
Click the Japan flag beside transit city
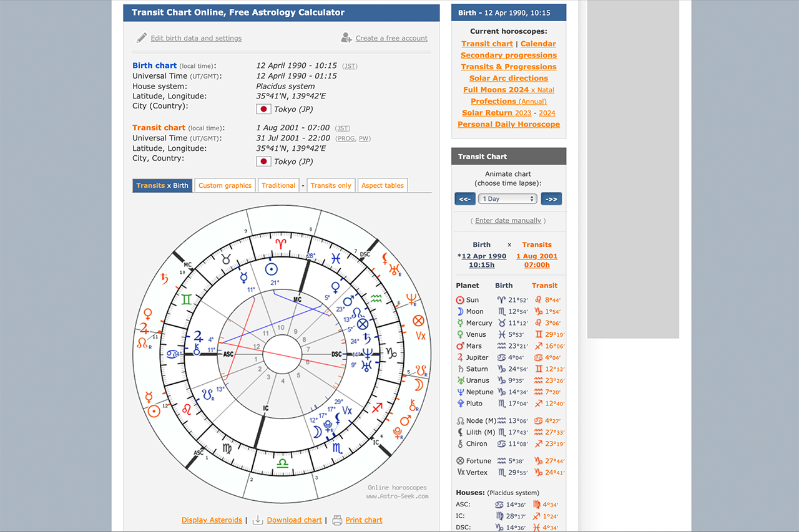pyautogui.click(x=263, y=162)
